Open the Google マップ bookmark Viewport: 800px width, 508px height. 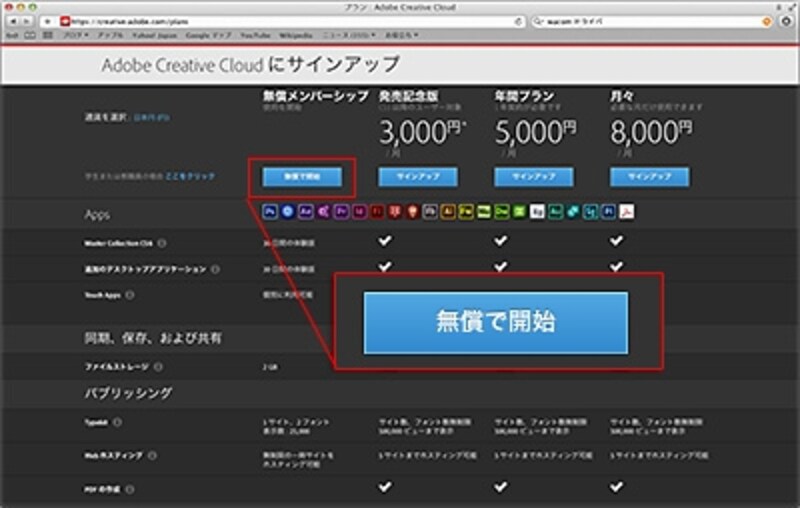tap(208, 35)
